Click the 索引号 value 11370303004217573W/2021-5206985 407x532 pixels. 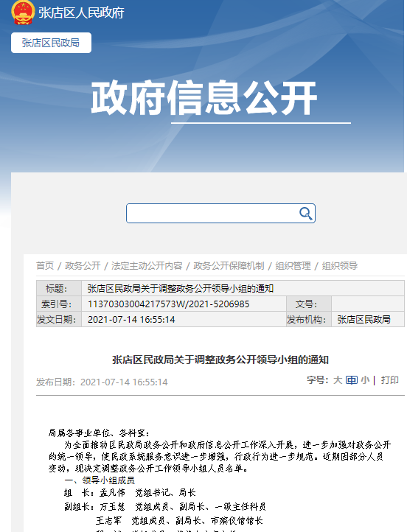(168, 304)
